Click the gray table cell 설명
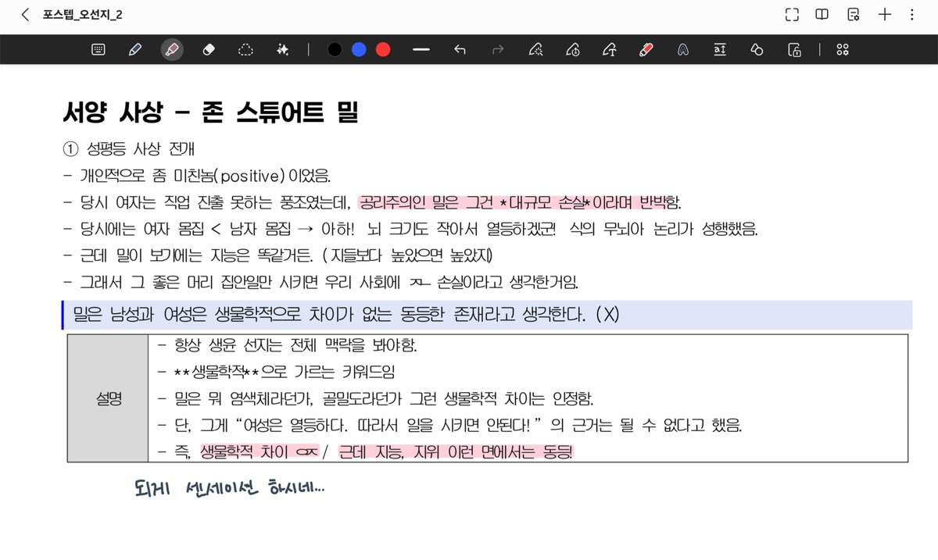938x560 pixels. pos(108,398)
